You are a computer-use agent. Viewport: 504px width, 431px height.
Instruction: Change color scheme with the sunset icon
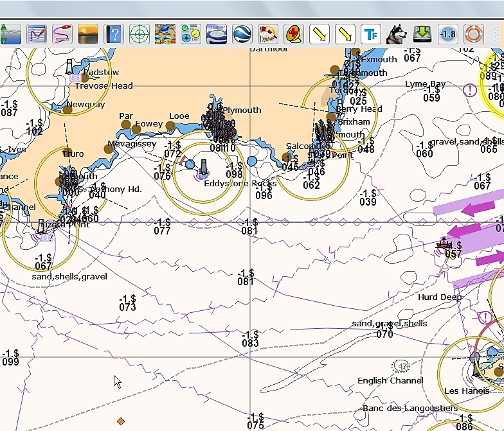(87, 34)
